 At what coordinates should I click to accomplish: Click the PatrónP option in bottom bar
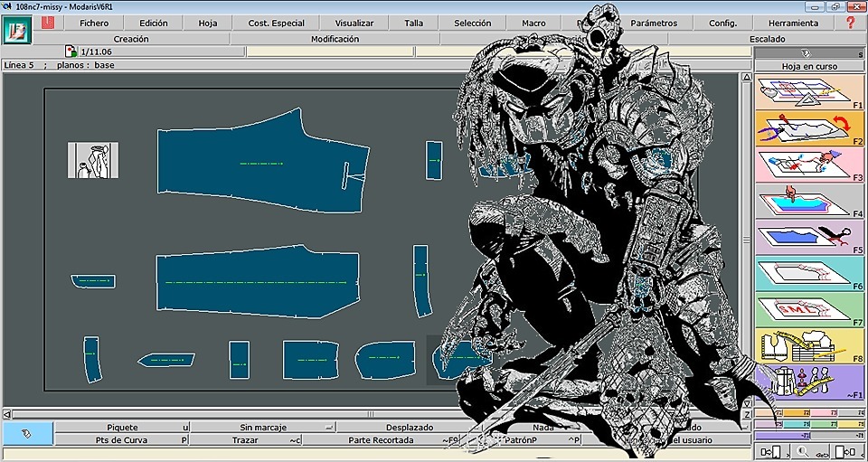[x=522, y=440]
